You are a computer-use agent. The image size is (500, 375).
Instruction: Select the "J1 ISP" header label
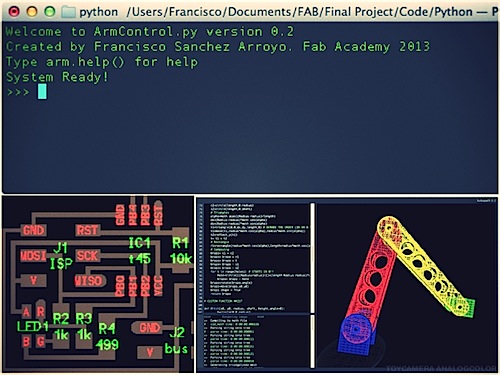(x=61, y=256)
